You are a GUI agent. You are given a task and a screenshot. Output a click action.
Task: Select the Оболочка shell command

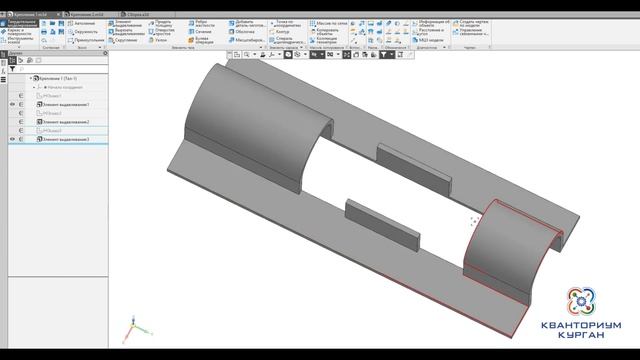(242, 32)
